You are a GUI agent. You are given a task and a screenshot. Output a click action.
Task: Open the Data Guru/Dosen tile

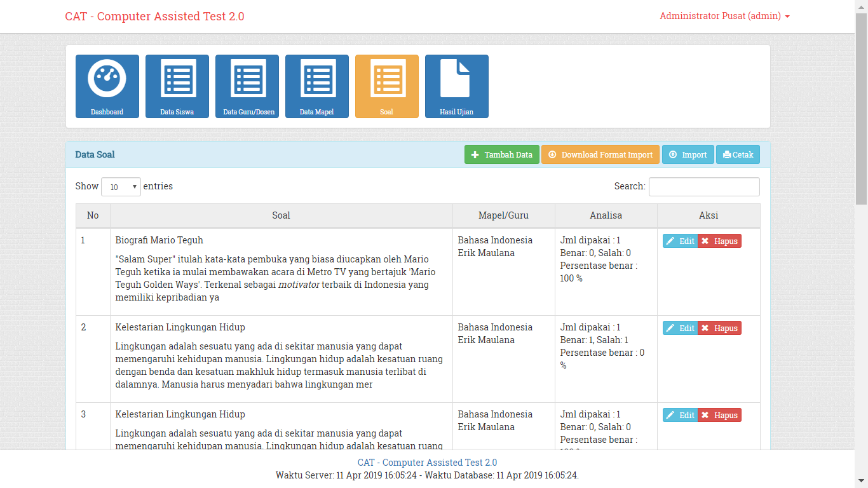pos(247,86)
